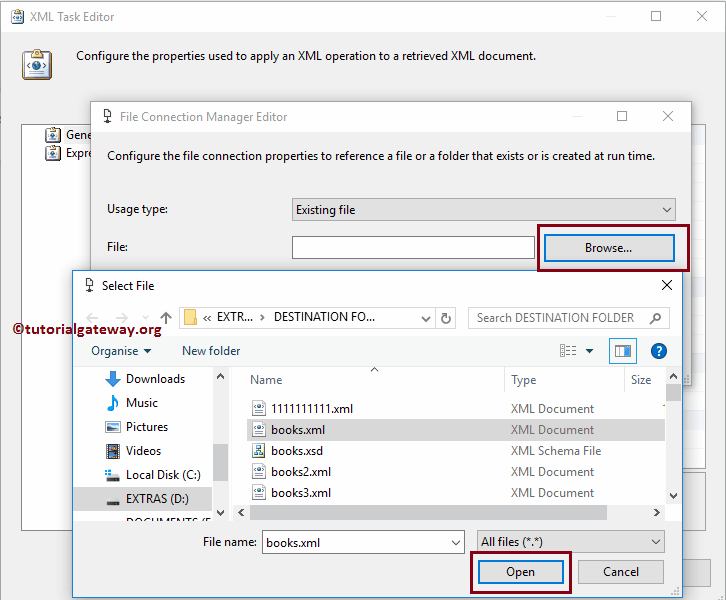The height and width of the screenshot is (600, 726).
Task: Sort files by Type column header
Action: click(x=523, y=380)
